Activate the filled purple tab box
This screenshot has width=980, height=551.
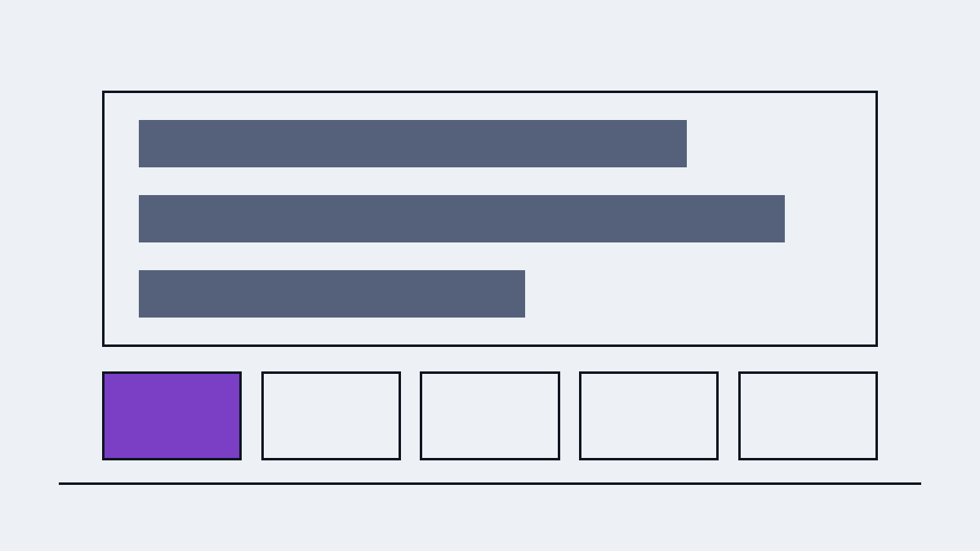point(171,415)
